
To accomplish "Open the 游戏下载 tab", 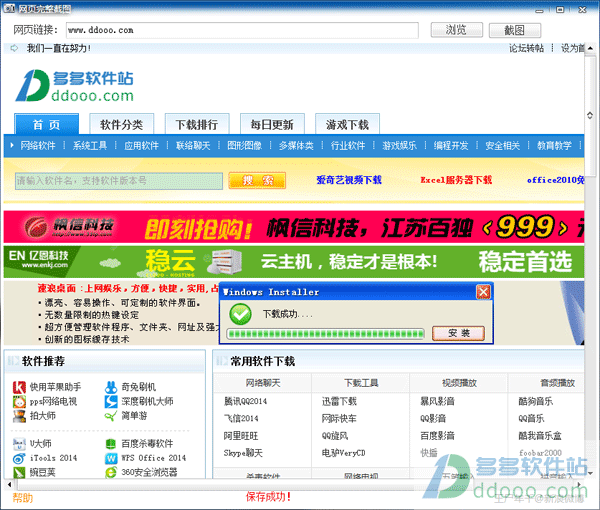I will (x=347, y=124).
